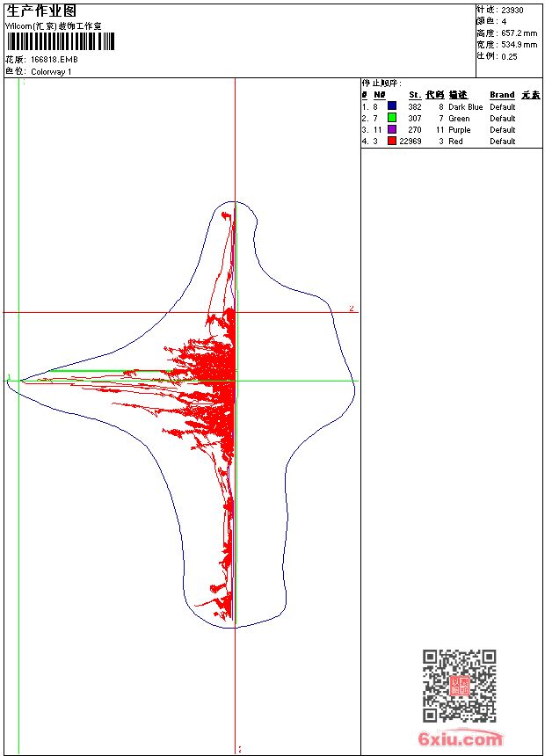Click the Red color swatch
545x756 pixels.
point(392,141)
